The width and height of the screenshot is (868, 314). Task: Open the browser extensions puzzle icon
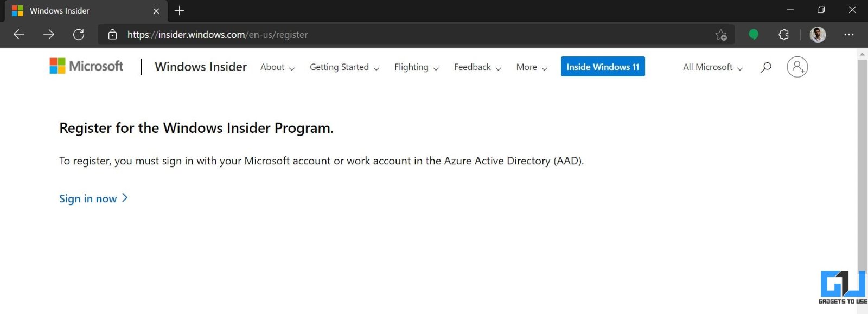tap(783, 35)
